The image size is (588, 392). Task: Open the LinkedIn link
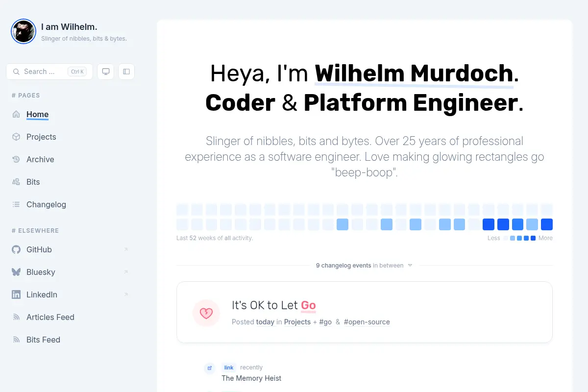point(42,294)
